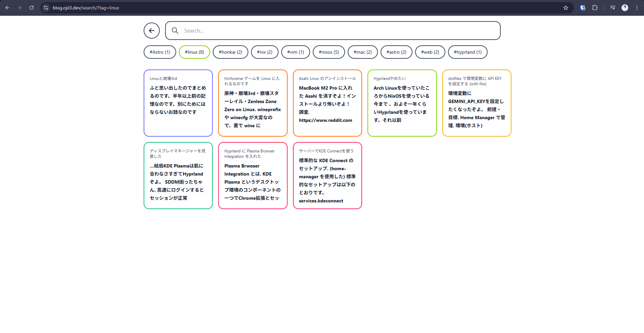Open site information icon in address bar
644x333 pixels.
(x=46, y=8)
